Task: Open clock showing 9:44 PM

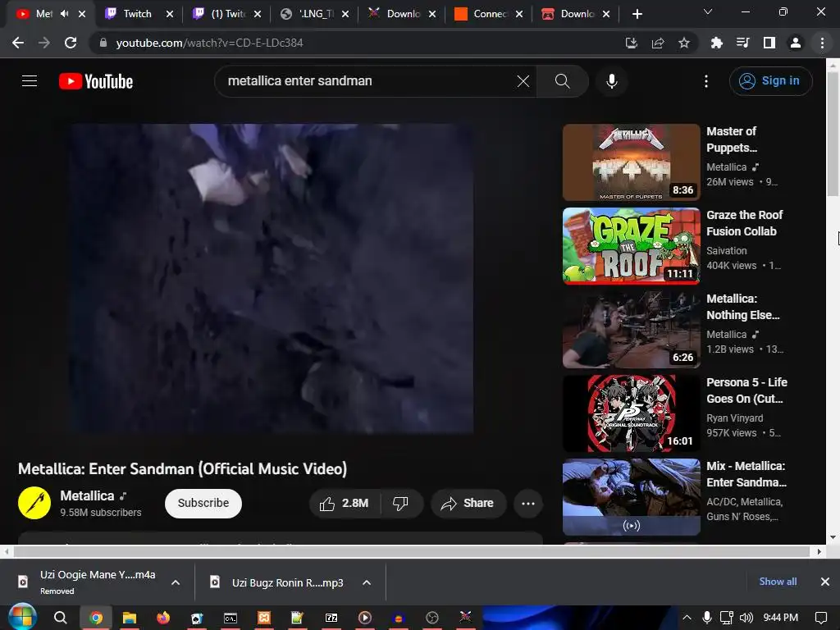Action: pos(781,618)
